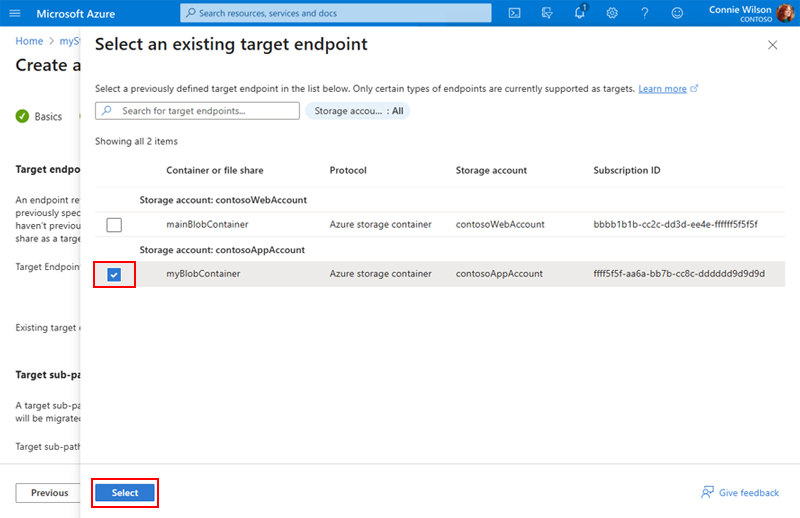Click the Give feedback person icon
Viewport: 800px width, 518px height.
click(x=707, y=492)
